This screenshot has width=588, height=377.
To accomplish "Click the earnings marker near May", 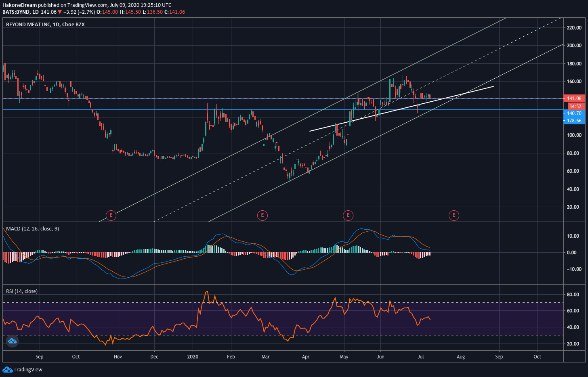I will click(348, 215).
